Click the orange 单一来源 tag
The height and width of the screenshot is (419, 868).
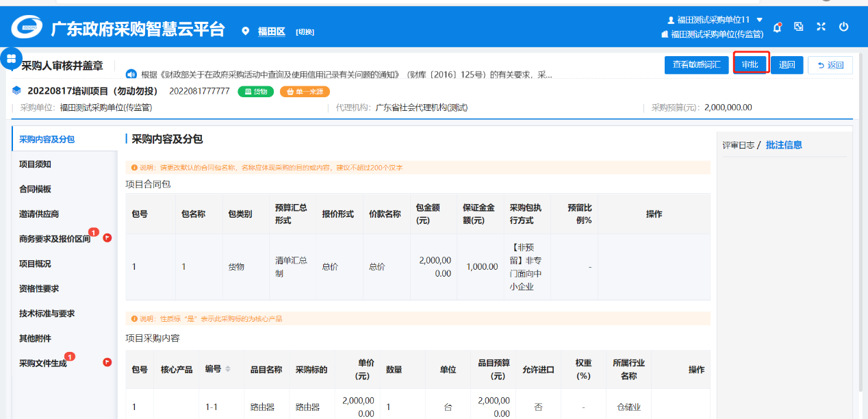(x=305, y=92)
